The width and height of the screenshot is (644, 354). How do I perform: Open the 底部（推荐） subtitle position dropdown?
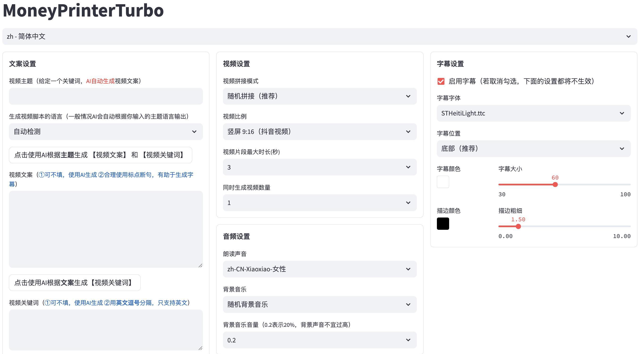pos(534,149)
